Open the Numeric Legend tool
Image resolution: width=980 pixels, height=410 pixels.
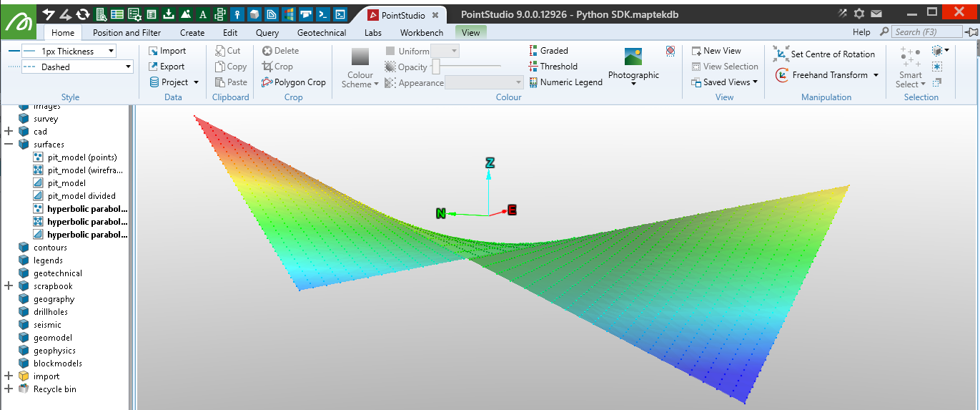565,82
